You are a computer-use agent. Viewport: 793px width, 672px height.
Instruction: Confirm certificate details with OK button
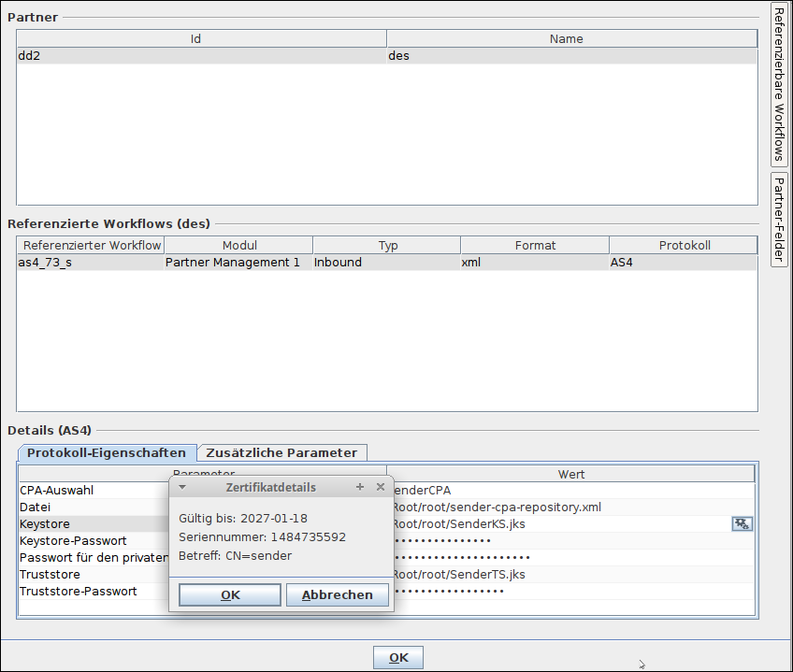tap(229, 595)
